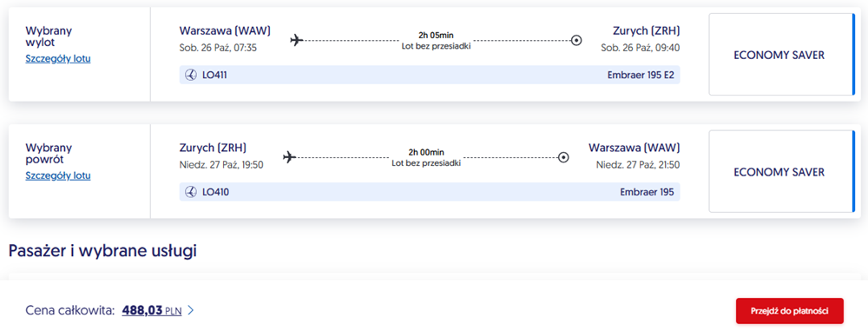Image resolution: width=868 pixels, height=331 pixels.
Task: Open Szczegóły lotu for selected departure
Action: (58, 59)
